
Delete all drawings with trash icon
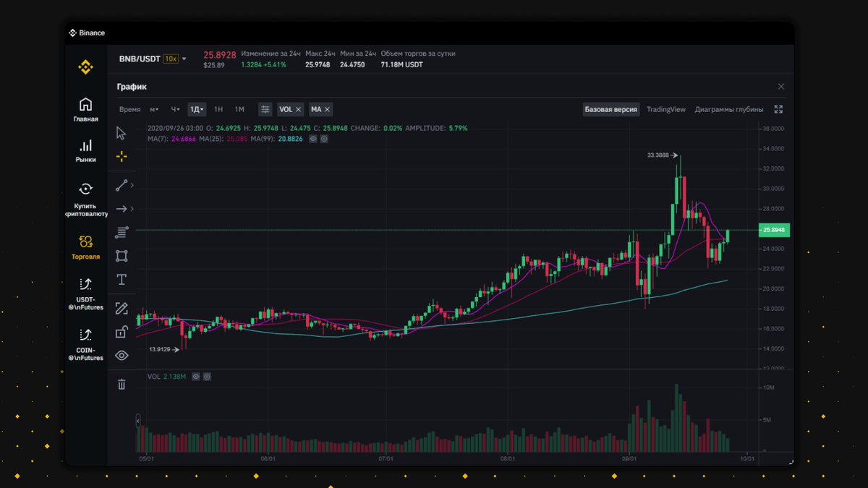tap(122, 384)
